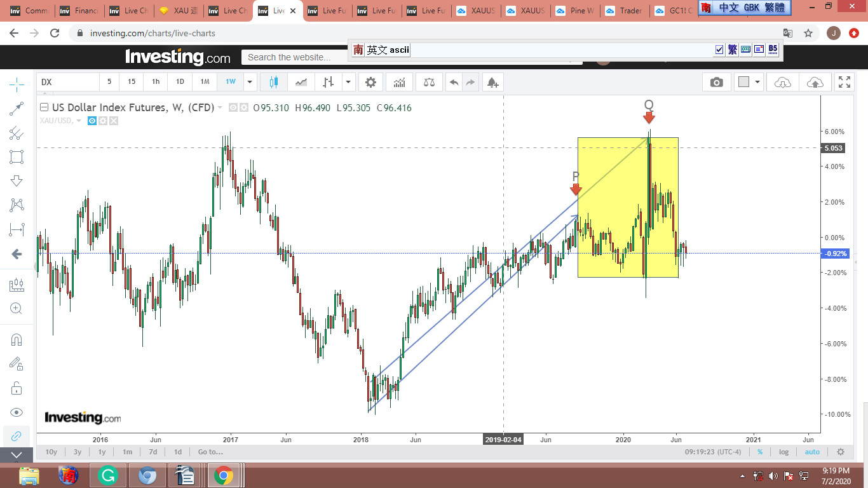Take a chart snapshot with camera icon
The image size is (868, 488).
[x=716, y=82]
